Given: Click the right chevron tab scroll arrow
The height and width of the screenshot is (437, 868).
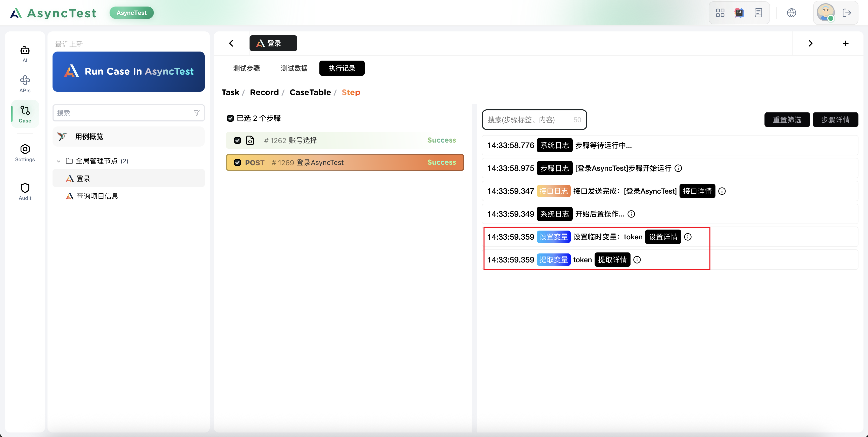Looking at the screenshot, I should (810, 43).
